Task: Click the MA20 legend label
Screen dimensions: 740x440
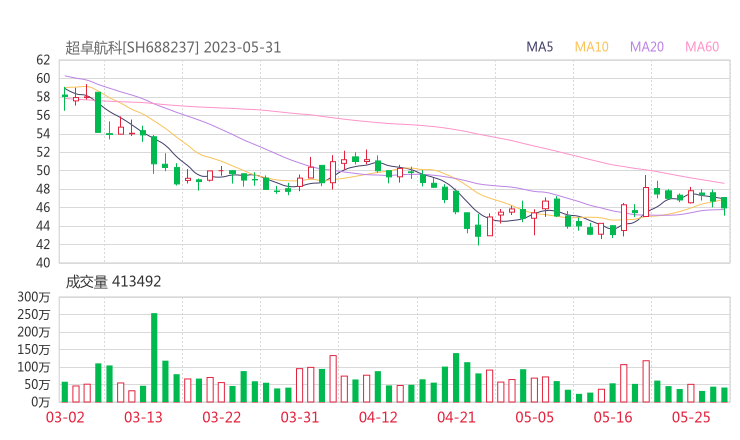Action: point(647,47)
